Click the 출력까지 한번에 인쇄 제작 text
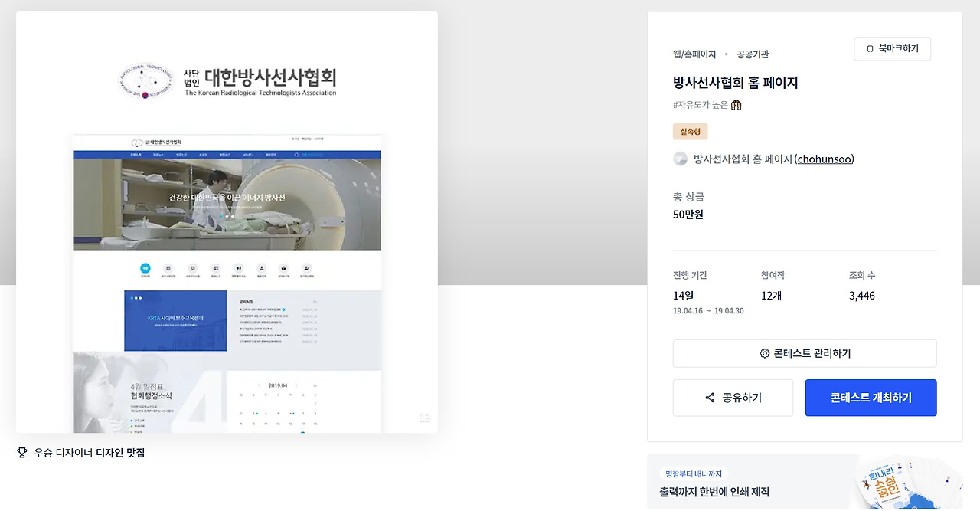This screenshot has width=980, height=511. click(714, 492)
